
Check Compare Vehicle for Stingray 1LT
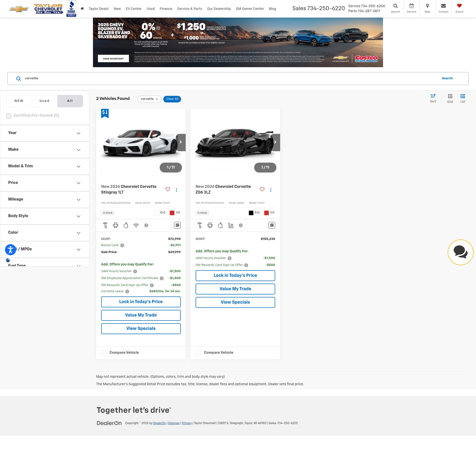104,353
